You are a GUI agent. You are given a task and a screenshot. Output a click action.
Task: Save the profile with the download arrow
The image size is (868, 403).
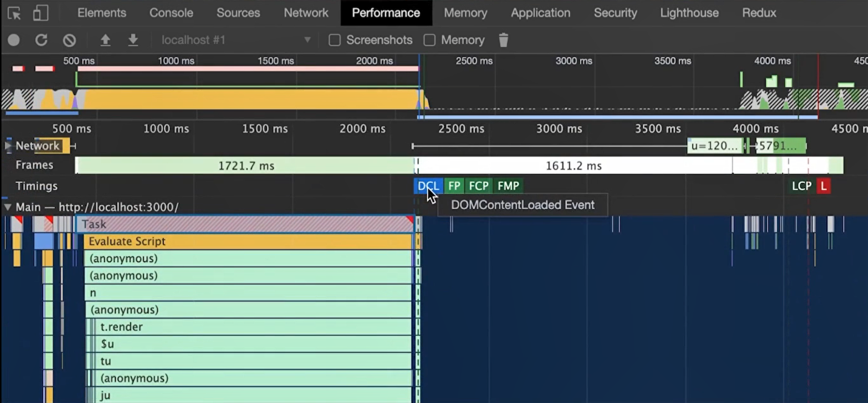(133, 40)
